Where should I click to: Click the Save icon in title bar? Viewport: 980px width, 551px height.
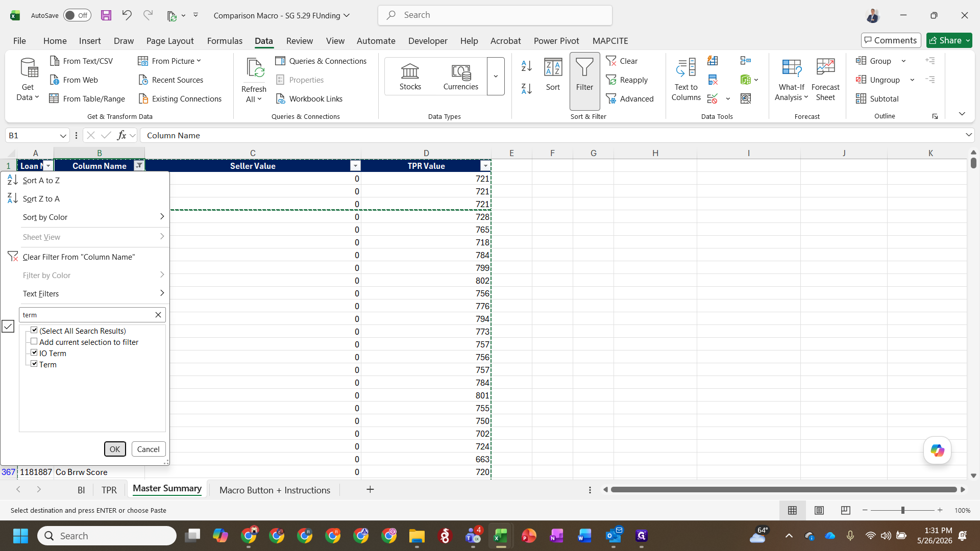106,15
